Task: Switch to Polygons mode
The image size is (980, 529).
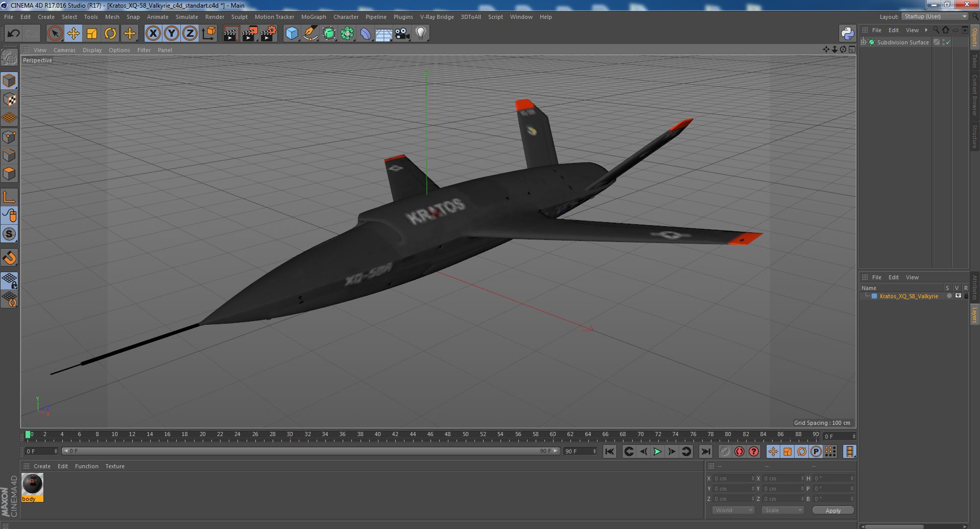Action: [9, 174]
